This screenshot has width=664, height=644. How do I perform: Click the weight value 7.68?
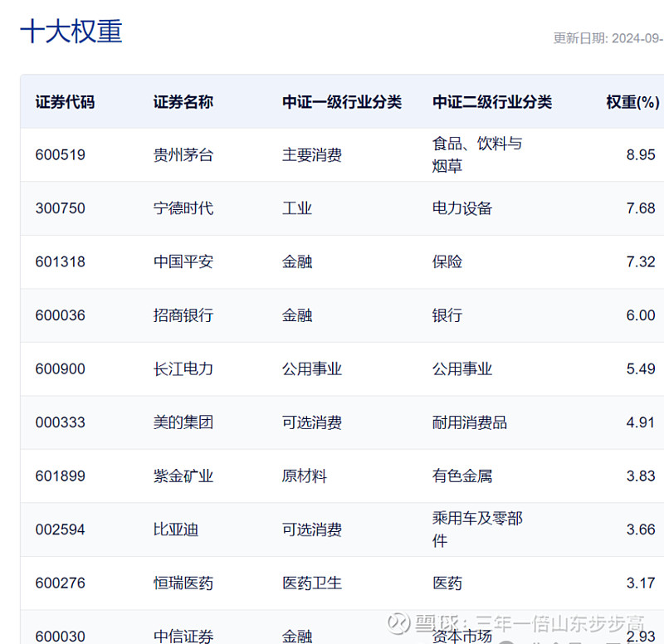coord(641,208)
